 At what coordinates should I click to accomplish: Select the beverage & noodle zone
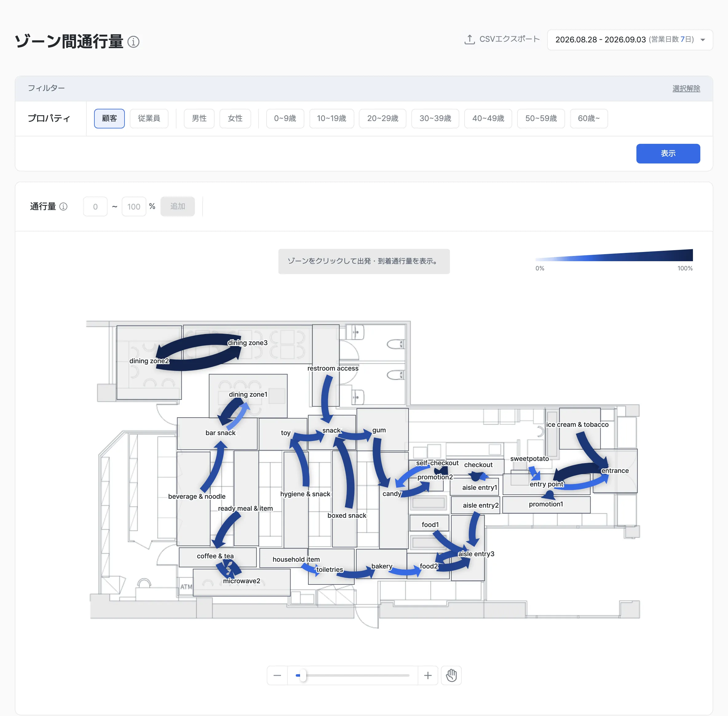(x=193, y=499)
